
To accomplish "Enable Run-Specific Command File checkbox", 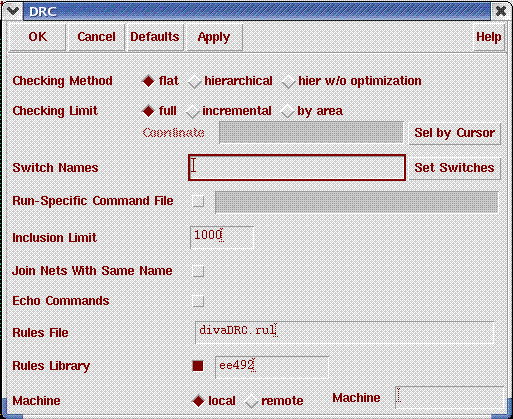I will [198, 201].
